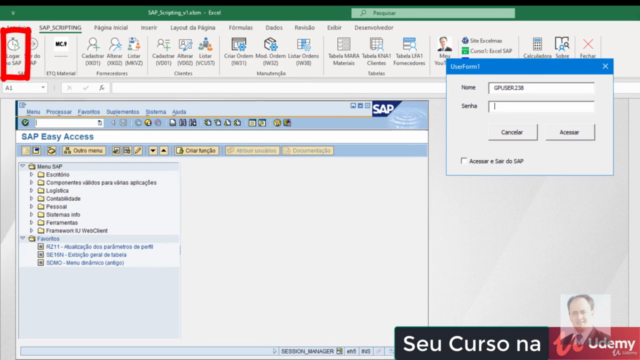The image size is (640, 360).
Task: Click the Excel Pesquisar search box
Action: [433, 13]
